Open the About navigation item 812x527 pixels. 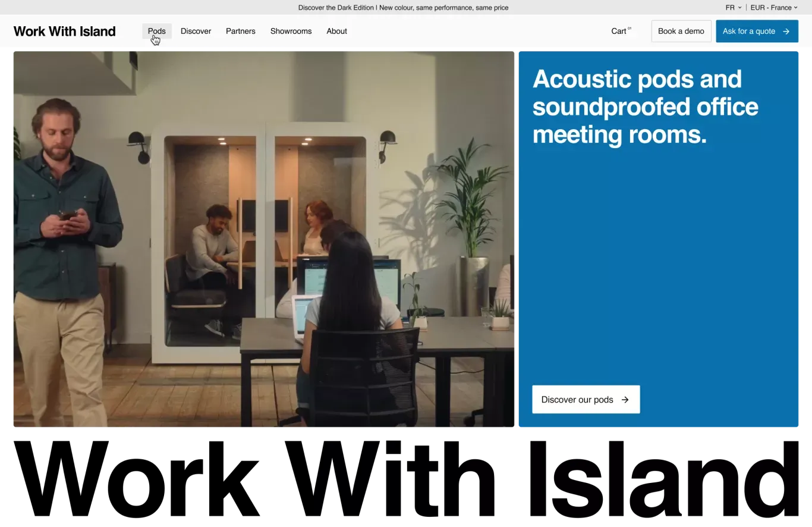336,31
